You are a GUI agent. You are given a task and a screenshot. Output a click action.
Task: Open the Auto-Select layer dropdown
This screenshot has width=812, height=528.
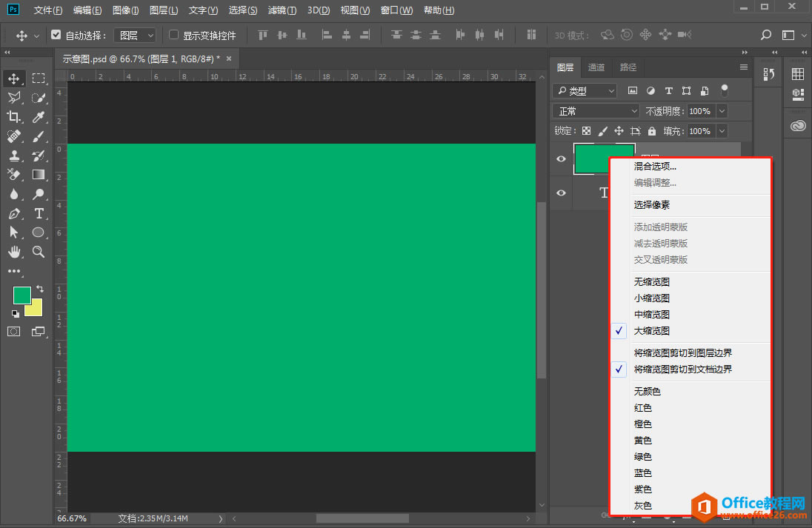coord(135,36)
